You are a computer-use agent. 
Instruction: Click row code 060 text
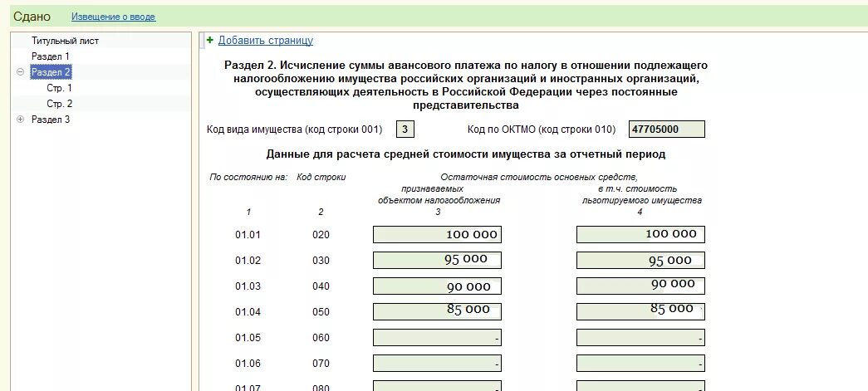click(x=321, y=338)
